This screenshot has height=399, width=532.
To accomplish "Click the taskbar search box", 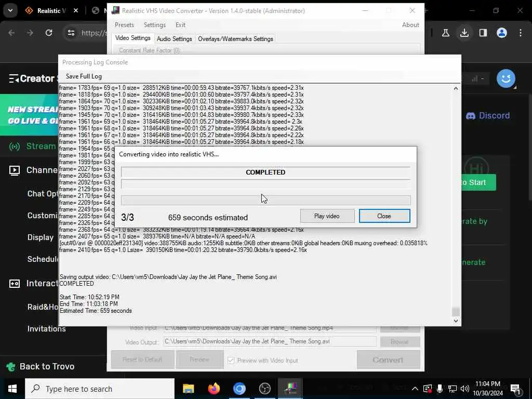I will click(x=100, y=389).
